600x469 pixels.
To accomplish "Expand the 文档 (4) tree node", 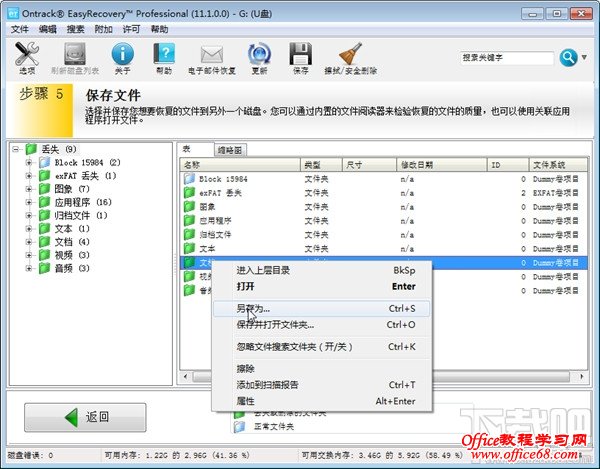I will [29, 242].
